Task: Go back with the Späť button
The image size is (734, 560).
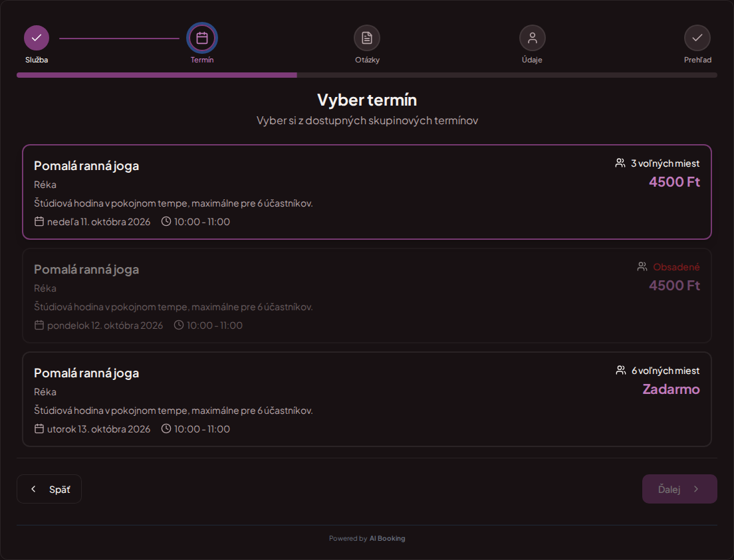Action: coord(49,490)
